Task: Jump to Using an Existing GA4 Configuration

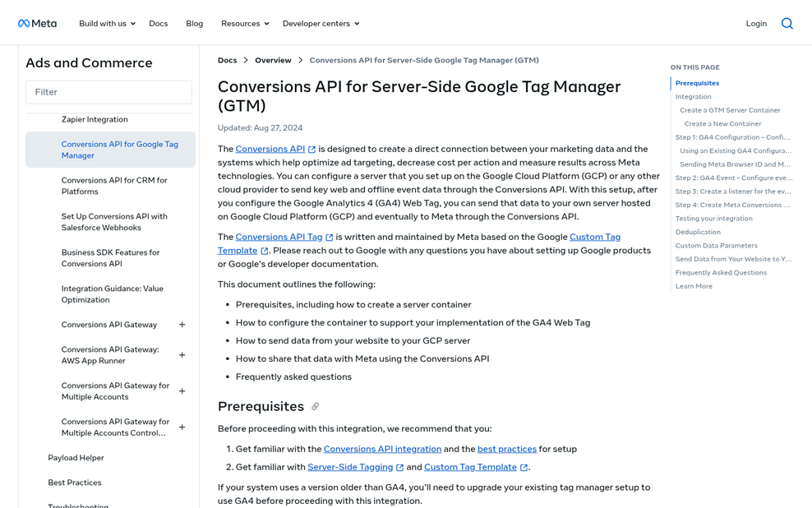Action: [x=736, y=150]
